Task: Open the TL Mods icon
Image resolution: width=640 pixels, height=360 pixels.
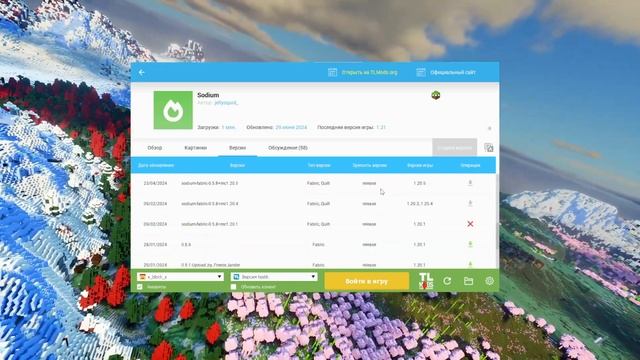Action: (426, 281)
